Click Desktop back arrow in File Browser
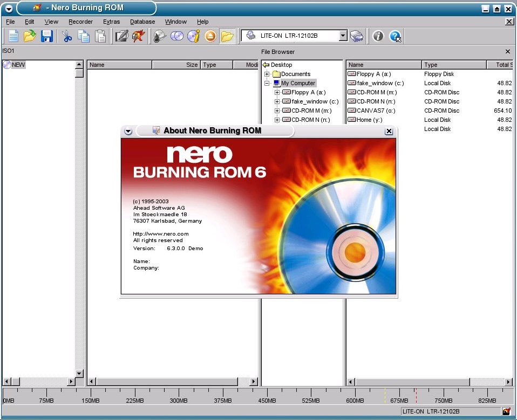Image resolution: width=517 pixels, height=420 pixels. [266, 65]
